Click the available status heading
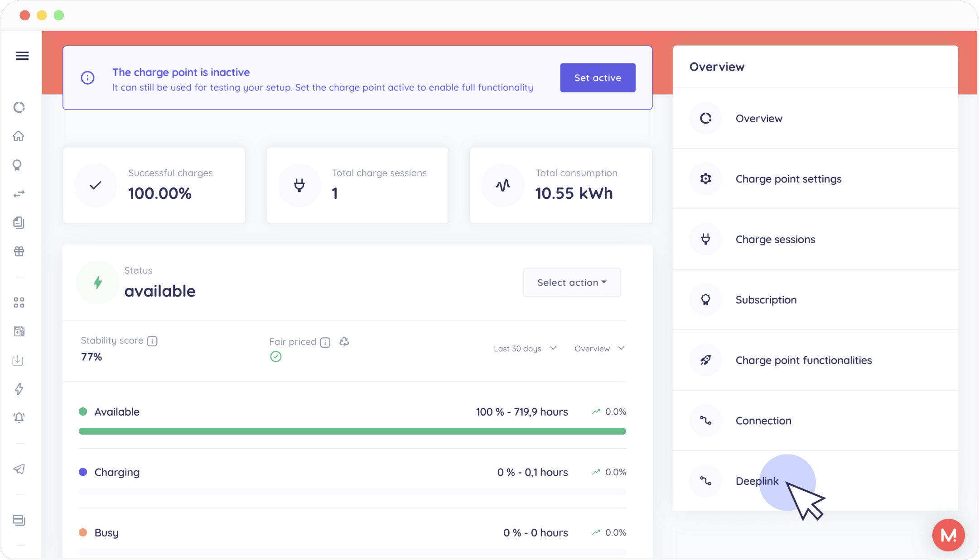This screenshot has width=979, height=560. point(160,291)
